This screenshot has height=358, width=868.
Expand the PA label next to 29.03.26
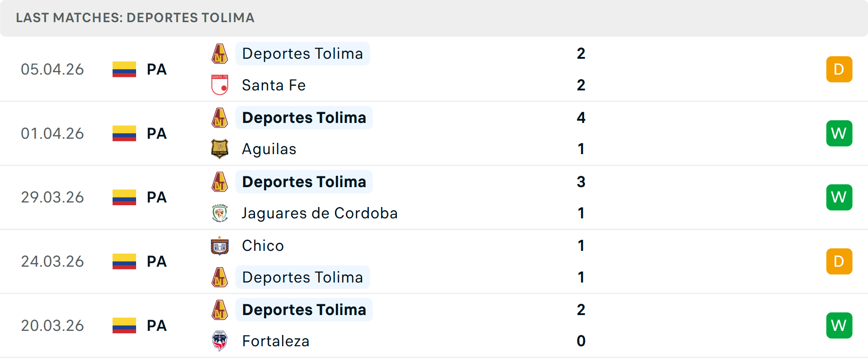click(x=156, y=197)
